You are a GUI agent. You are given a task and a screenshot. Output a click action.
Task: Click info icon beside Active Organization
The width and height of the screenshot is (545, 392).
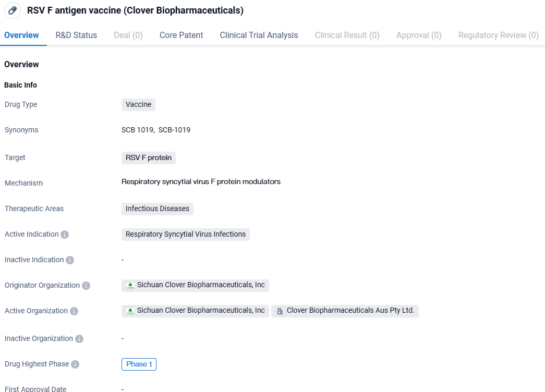74,311
